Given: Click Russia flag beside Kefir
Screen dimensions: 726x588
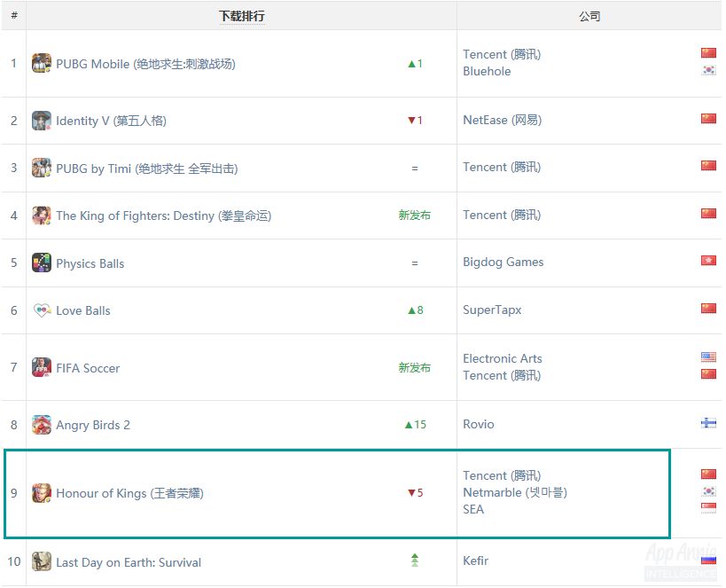Looking at the screenshot, I should pos(708,561).
